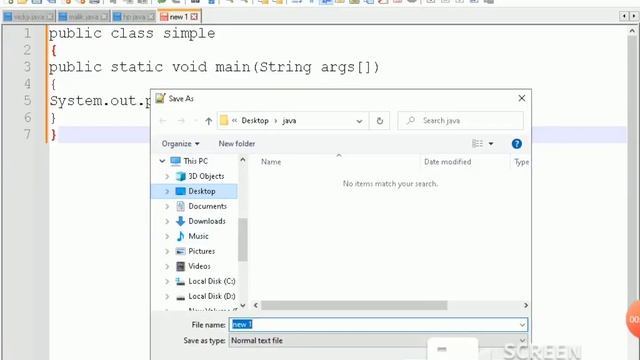Expand the Music tree node
Image resolution: width=640 pixels, height=360 pixels.
click(167, 236)
